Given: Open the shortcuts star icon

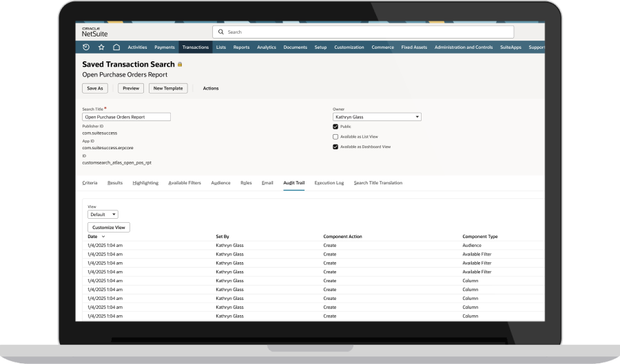Looking at the screenshot, I should pos(101,47).
